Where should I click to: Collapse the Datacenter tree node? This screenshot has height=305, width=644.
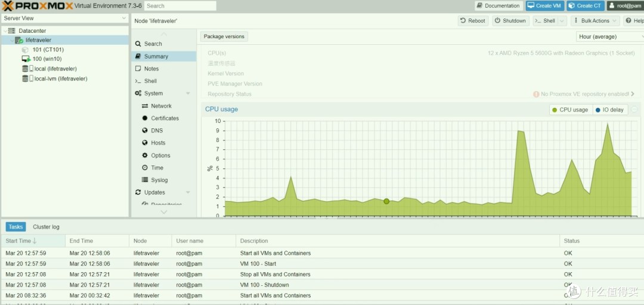pyautogui.click(x=5, y=31)
